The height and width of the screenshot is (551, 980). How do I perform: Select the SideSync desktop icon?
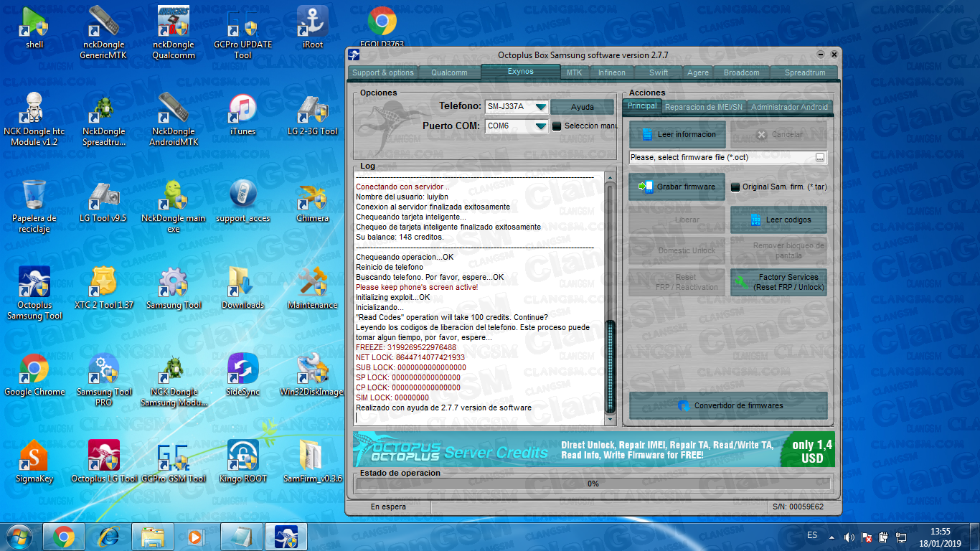[242, 376]
